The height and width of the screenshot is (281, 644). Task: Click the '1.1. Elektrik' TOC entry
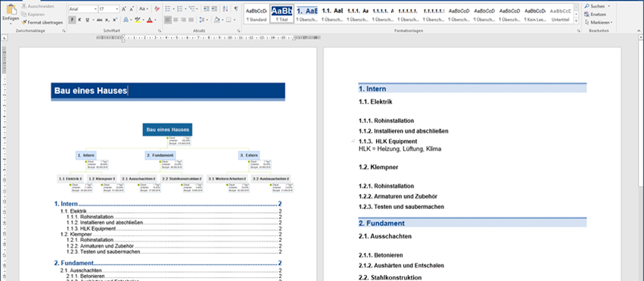tap(170, 211)
